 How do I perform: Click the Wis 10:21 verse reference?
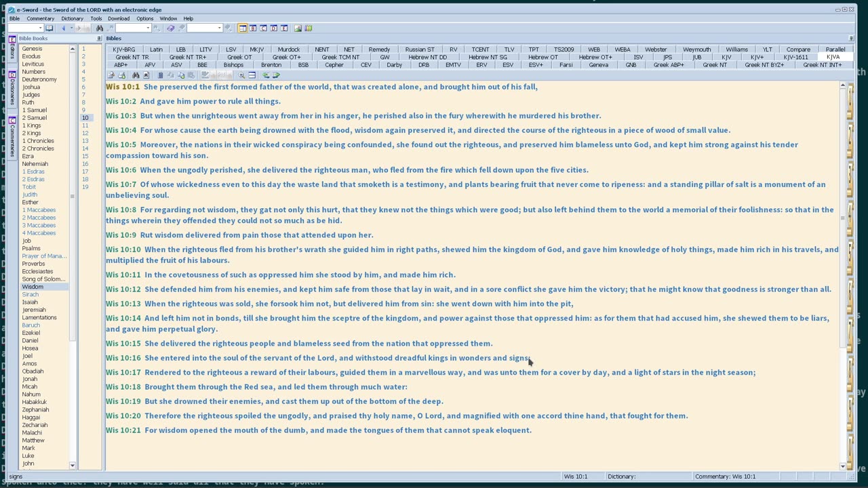click(x=123, y=430)
